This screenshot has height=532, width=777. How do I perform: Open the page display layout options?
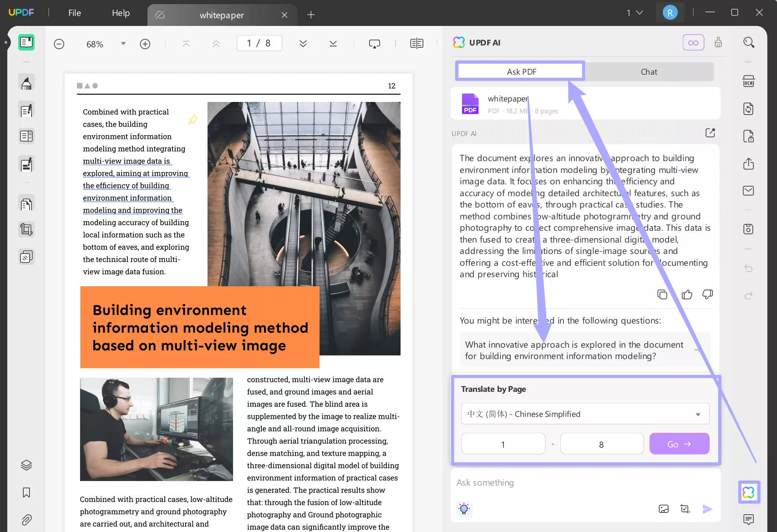coord(416,44)
